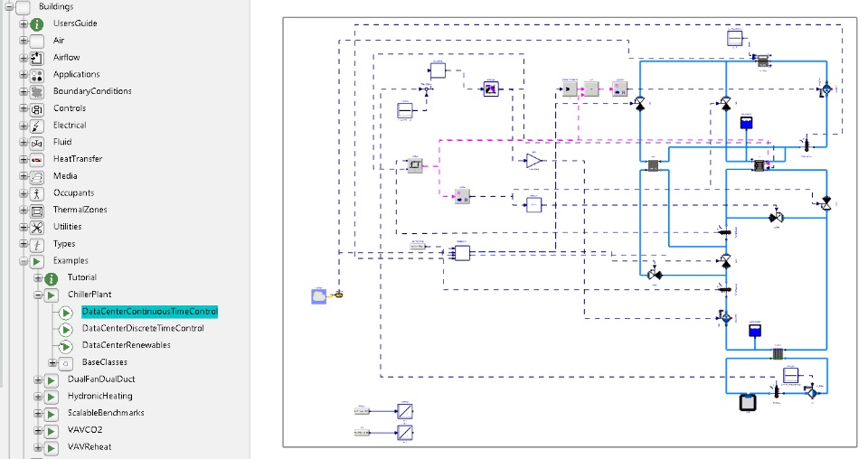Collapse the ChillerPlant node
The width and height of the screenshot is (868, 459).
tap(38, 295)
